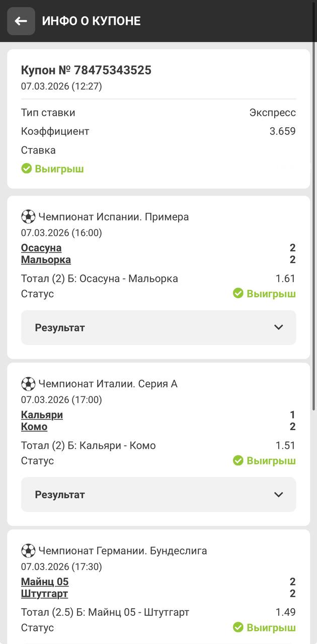Click the soccer ball icon for Серия А

28,384
